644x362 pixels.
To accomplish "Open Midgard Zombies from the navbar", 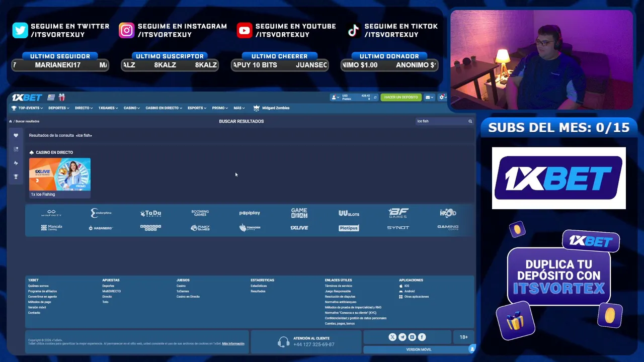I will 272,108.
